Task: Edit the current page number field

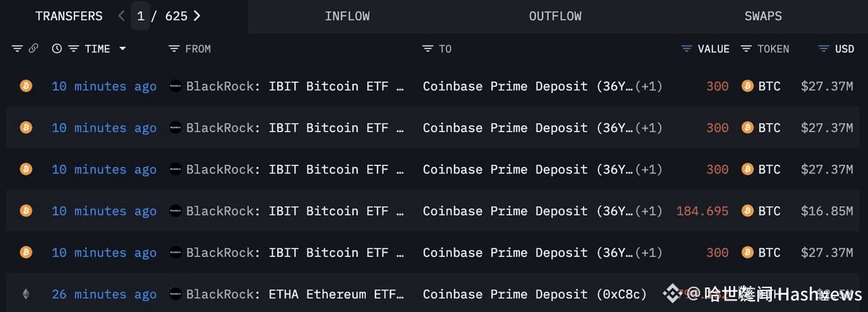Action: click(x=140, y=16)
